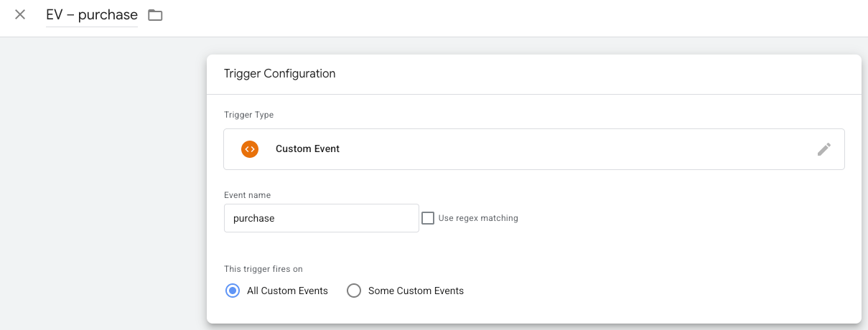The image size is (868, 330).
Task: Enable the Use regex matching checkbox
Action: [428, 218]
